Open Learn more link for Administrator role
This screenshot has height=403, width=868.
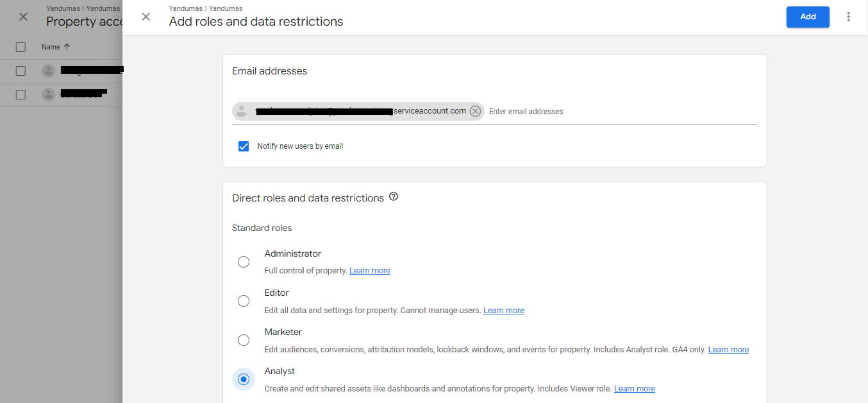point(370,271)
